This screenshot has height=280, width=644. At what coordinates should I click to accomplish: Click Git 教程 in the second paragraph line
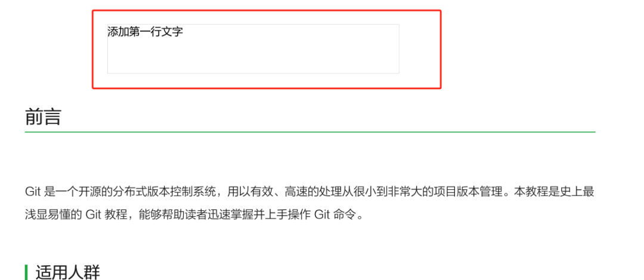104,214
